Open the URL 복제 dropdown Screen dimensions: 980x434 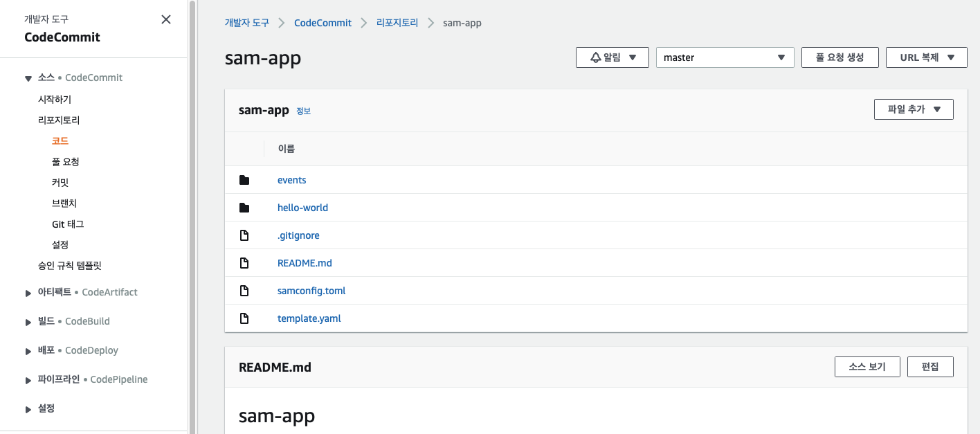[x=926, y=57]
